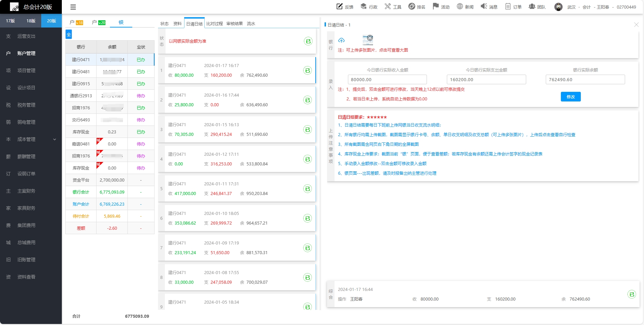Open 旧账管理 in the sidebar
The image size is (644, 325).
[x=26, y=260]
